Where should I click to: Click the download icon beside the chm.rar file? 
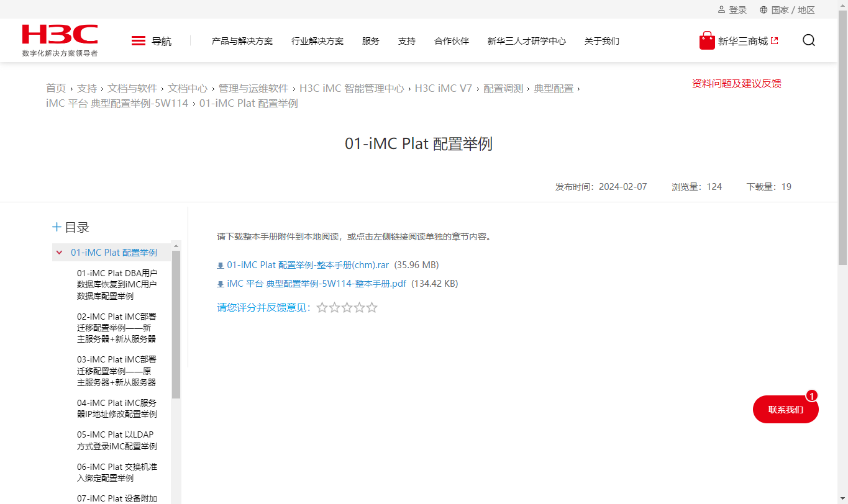point(221,266)
